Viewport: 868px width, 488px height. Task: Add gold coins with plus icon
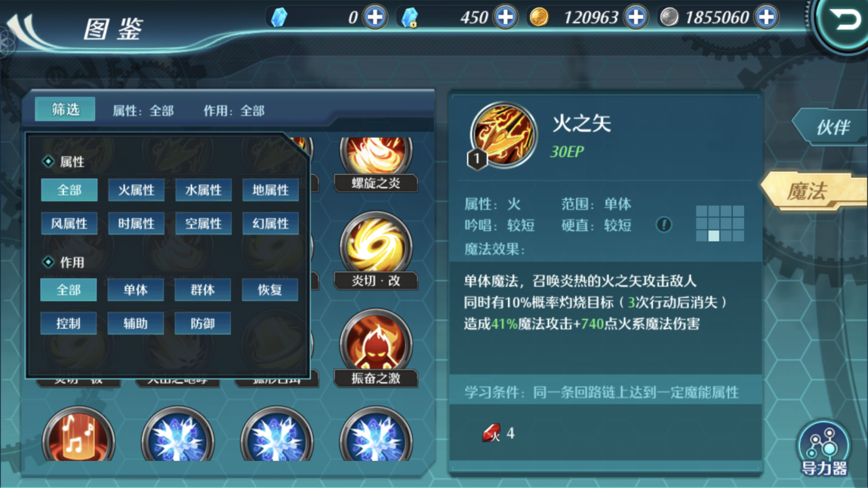pyautogui.click(x=636, y=17)
